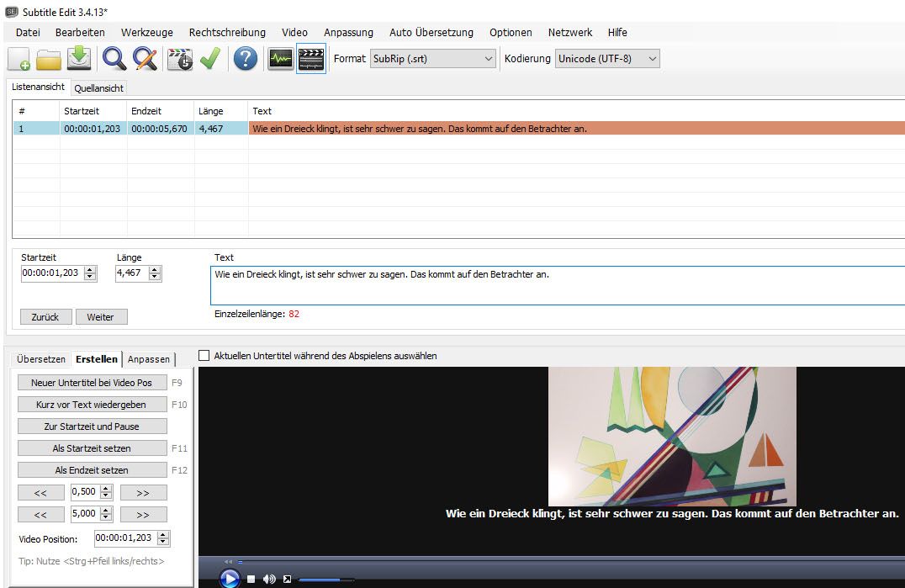The width and height of the screenshot is (905, 588).
Task: Click the Video Position time field
Action: tap(126, 538)
